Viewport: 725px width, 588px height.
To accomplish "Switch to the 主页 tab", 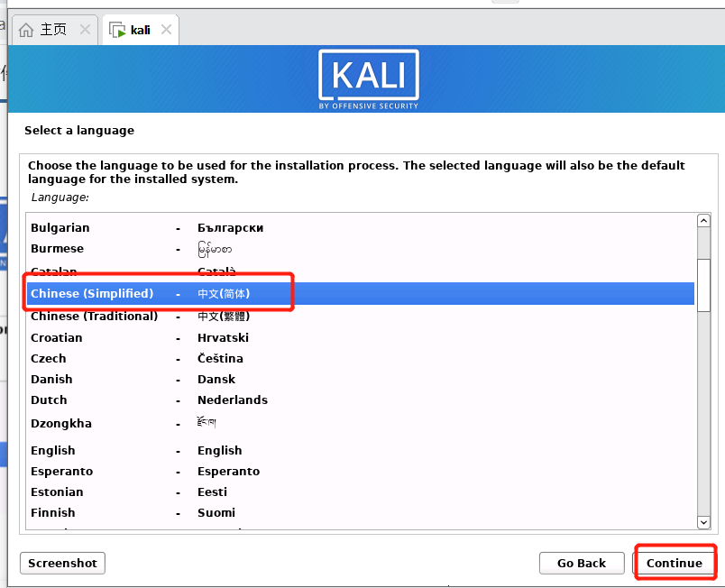I will tap(54, 28).
